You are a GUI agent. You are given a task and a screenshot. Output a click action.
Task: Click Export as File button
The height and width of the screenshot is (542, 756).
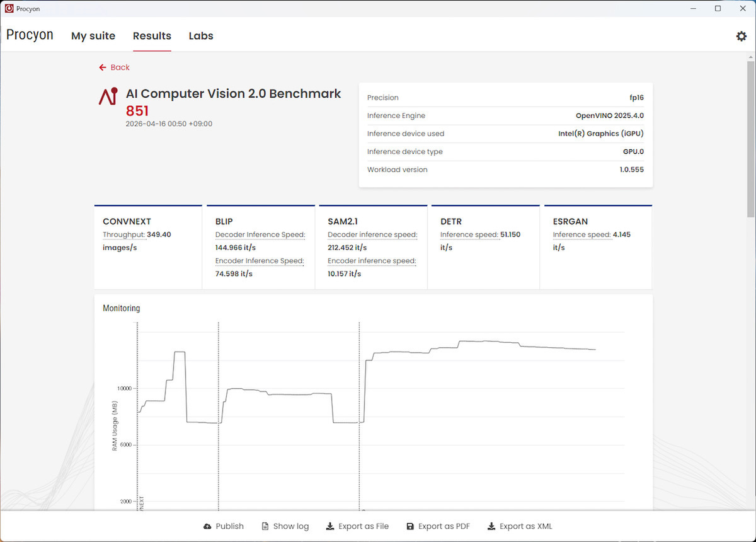pyautogui.click(x=357, y=526)
